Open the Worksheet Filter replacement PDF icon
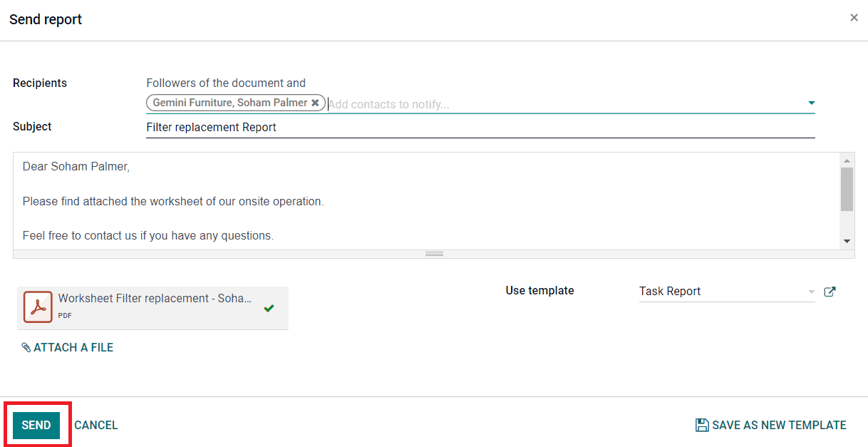This screenshot has width=868, height=447. [x=38, y=307]
